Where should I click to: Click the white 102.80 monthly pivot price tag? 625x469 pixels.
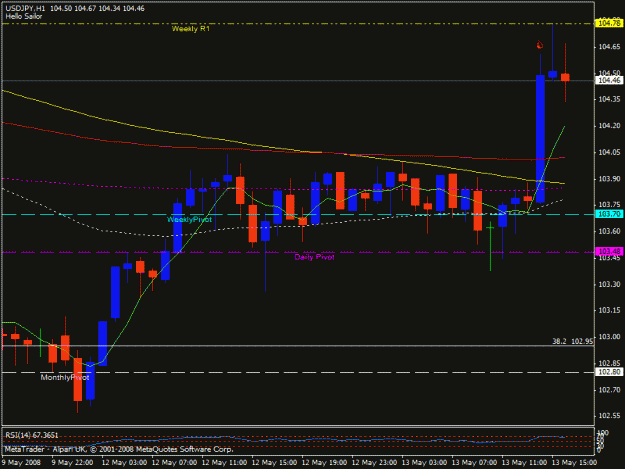coord(609,372)
